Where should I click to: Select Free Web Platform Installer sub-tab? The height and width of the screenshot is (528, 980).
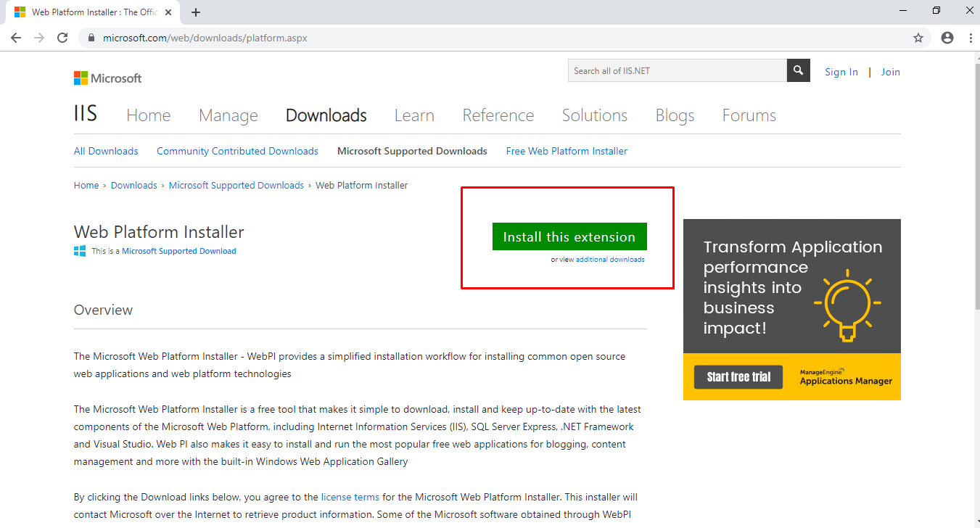(567, 151)
